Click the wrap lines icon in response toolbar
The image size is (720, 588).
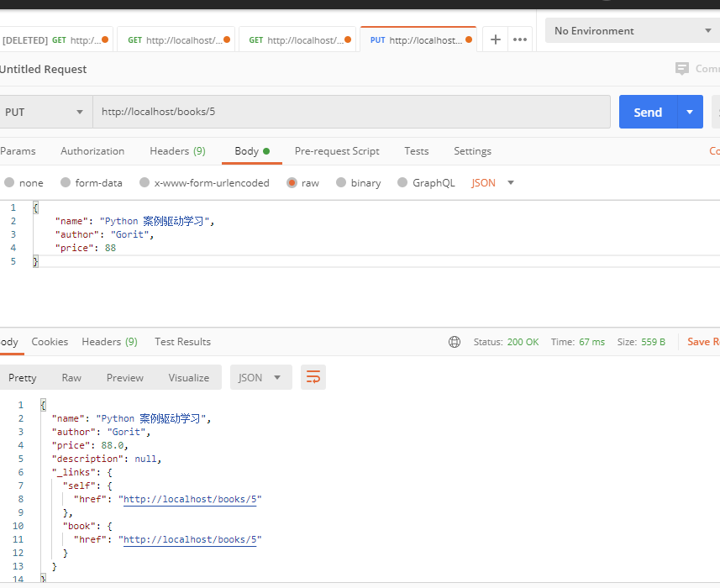(x=313, y=377)
